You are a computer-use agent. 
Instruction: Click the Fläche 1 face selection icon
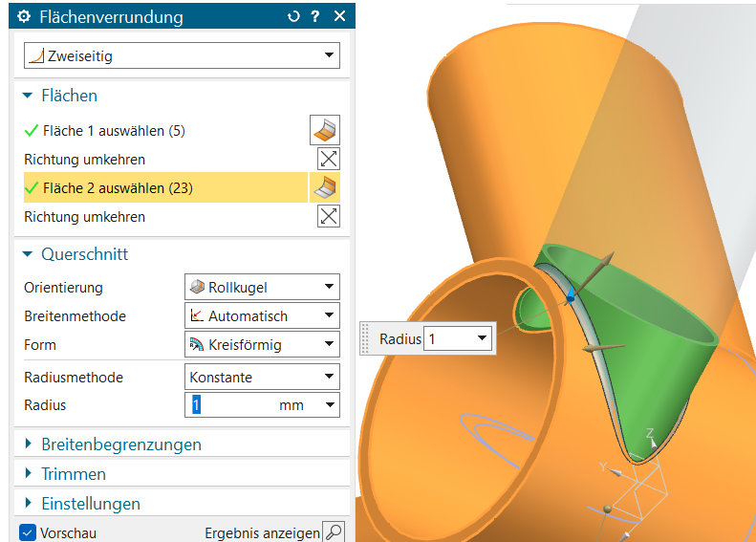point(325,130)
